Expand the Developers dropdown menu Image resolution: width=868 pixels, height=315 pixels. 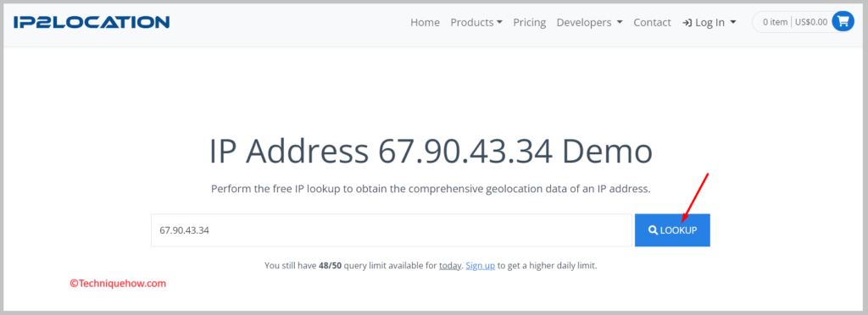(590, 23)
